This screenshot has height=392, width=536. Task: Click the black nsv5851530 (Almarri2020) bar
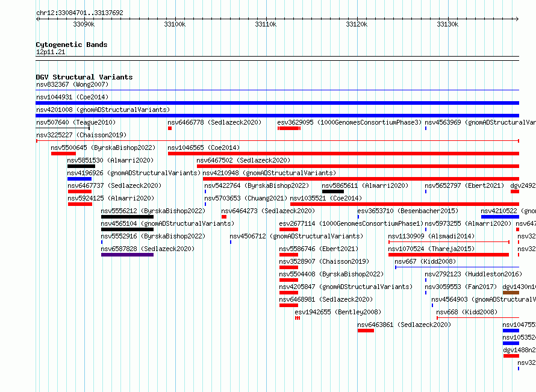point(81,166)
